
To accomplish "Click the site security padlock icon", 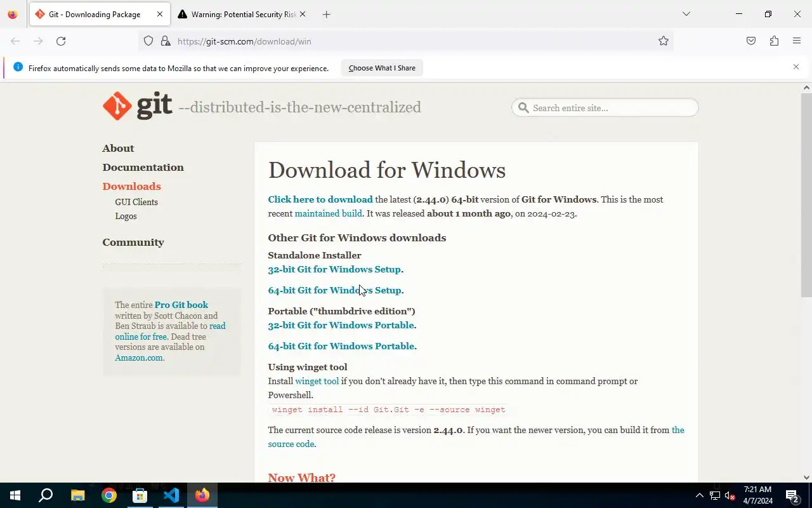I will (166, 41).
